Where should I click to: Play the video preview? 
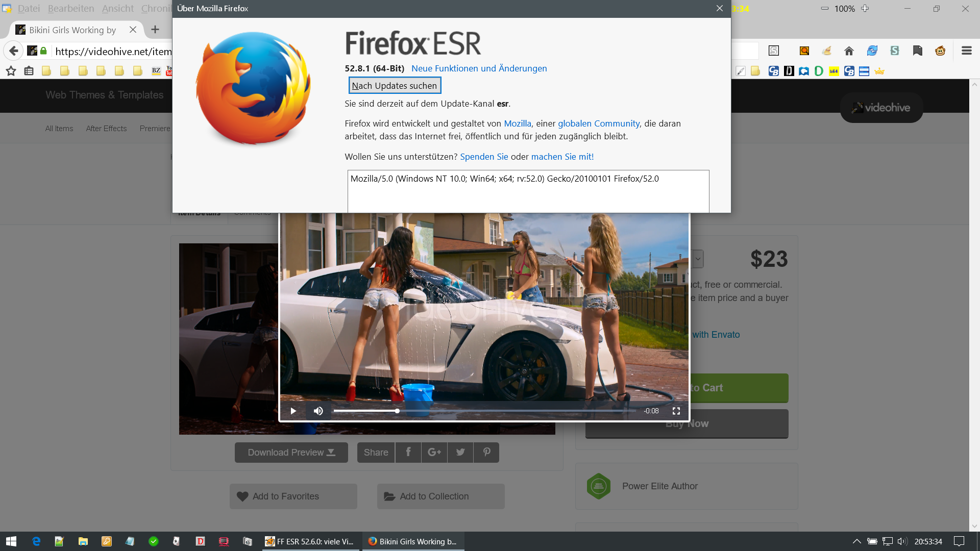click(x=293, y=411)
